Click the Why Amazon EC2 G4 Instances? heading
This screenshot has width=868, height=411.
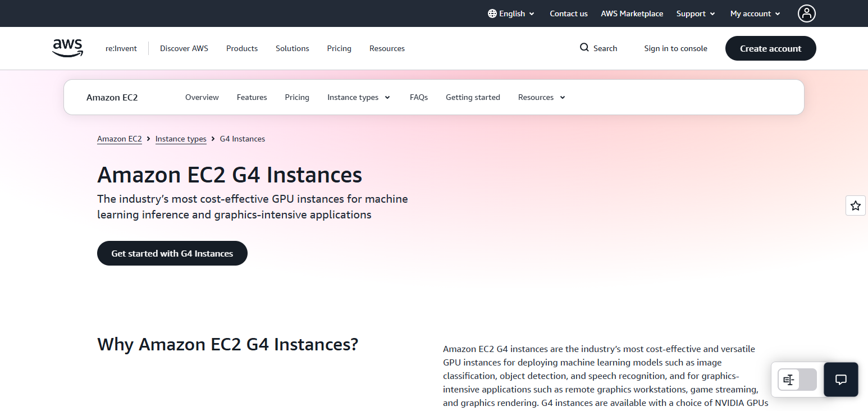(x=227, y=344)
